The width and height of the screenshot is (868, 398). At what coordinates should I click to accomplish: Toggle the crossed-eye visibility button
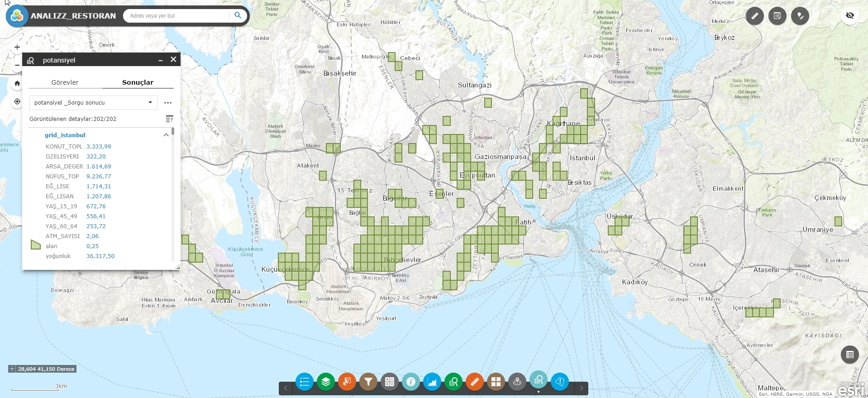[850, 16]
